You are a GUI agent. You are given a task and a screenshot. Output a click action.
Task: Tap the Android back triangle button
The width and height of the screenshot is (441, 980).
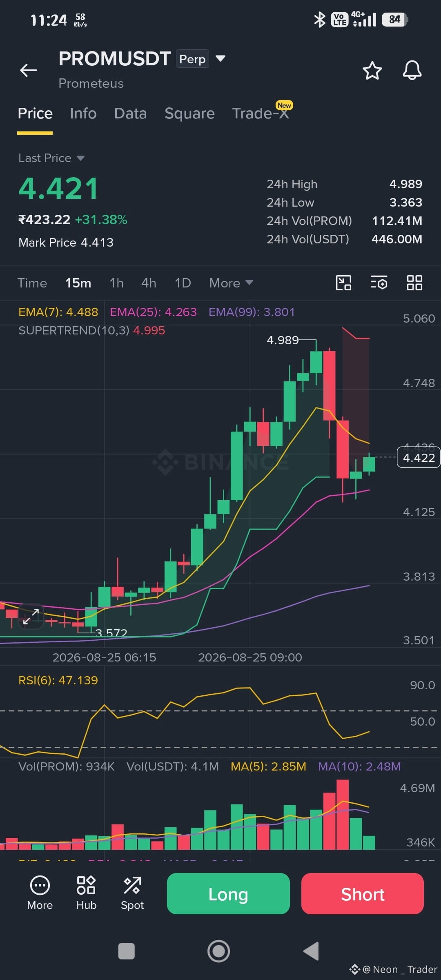[311, 951]
